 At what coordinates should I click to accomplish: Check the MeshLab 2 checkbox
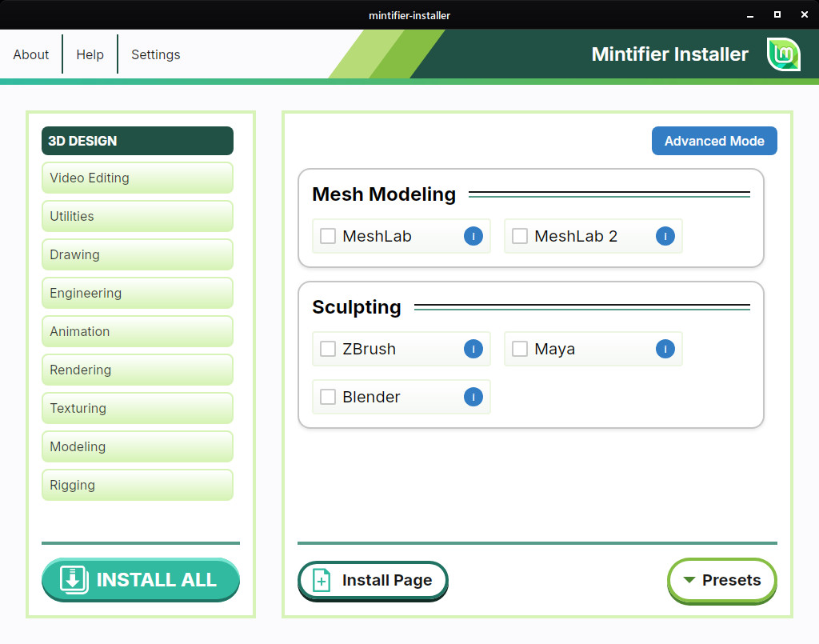[520, 236]
